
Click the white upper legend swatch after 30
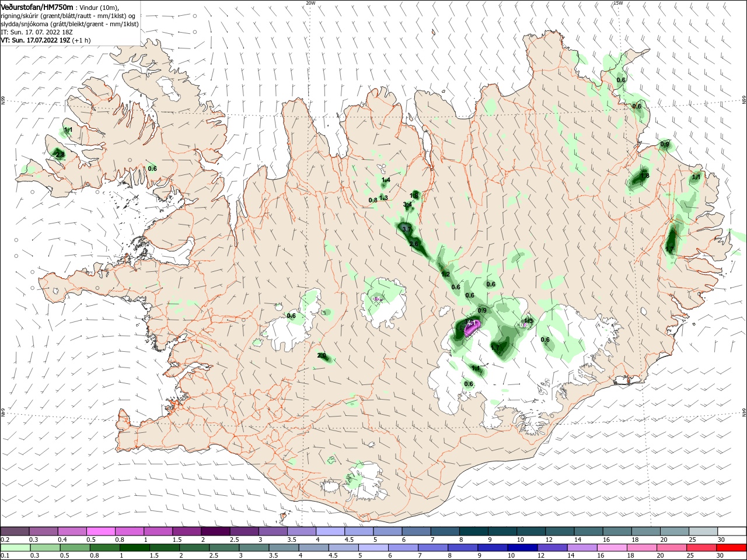point(732,531)
